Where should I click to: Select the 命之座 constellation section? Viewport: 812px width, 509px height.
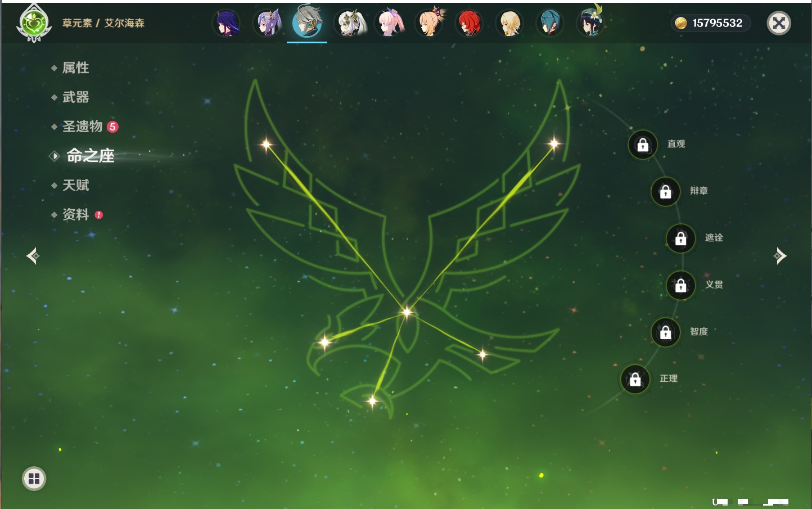click(x=90, y=156)
